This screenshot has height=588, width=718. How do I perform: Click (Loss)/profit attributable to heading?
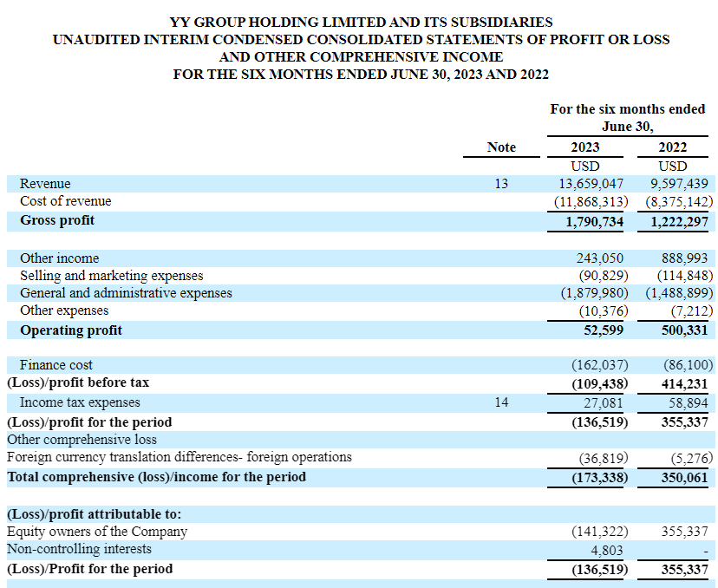pos(94,515)
